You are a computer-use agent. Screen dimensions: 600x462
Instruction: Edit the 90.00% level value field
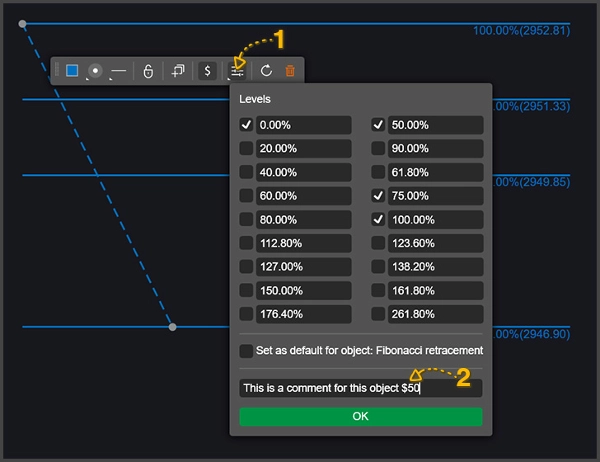(x=435, y=148)
